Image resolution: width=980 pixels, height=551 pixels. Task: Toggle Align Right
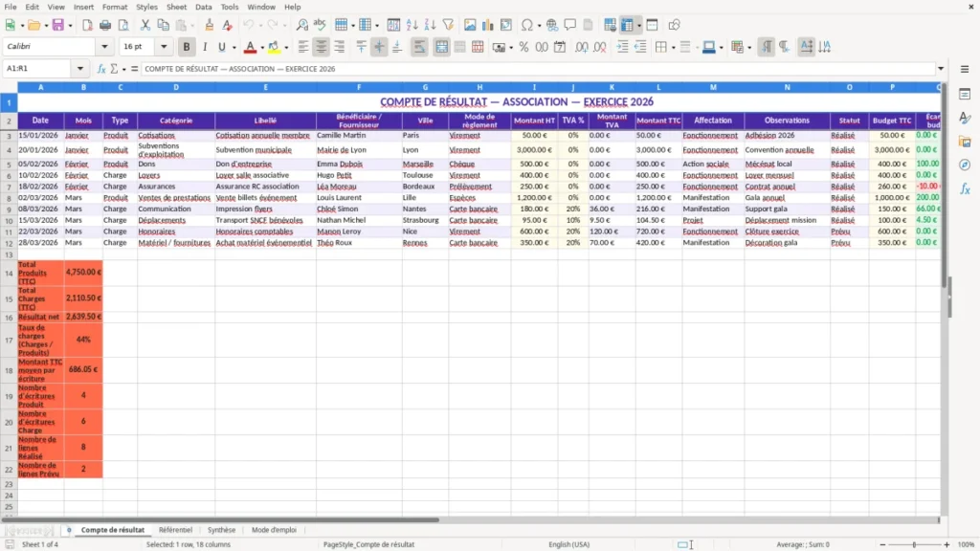pos(340,47)
